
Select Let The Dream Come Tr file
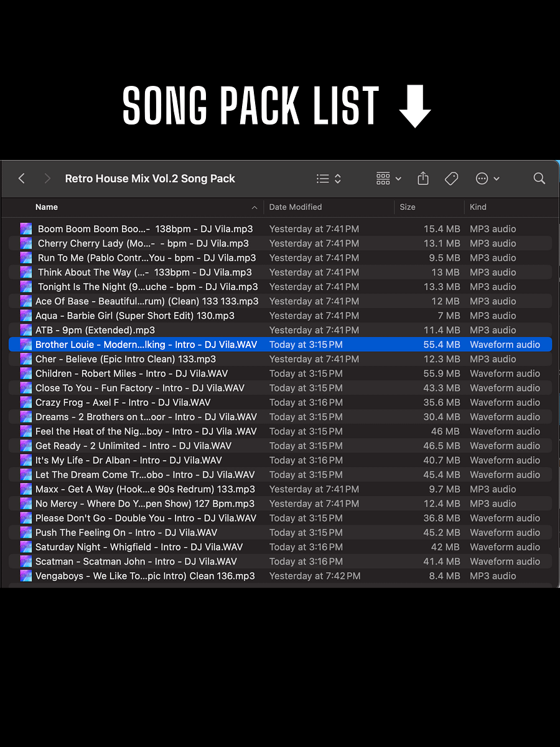coord(280,474)
